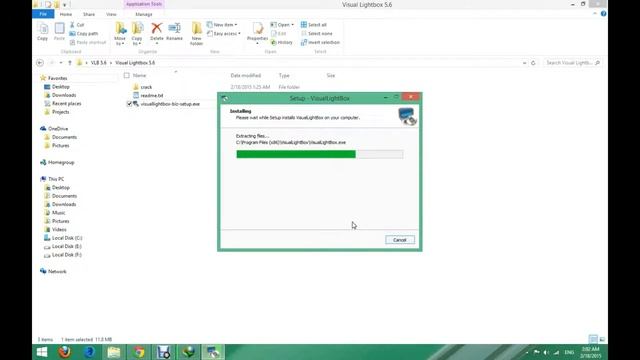Click Edit in the Open group
This screenshot has width=640, height=360.
pyautogui.click(x=278, y=33)
